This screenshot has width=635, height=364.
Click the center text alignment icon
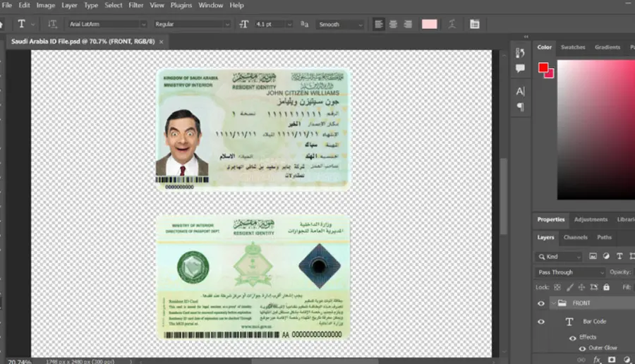click(x=393, y=24)
